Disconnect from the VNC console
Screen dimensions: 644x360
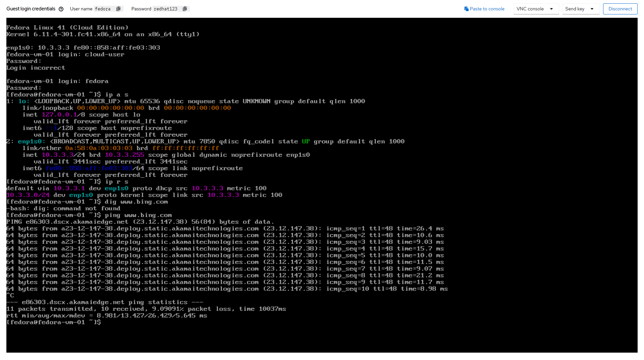(x=620, y=9)
